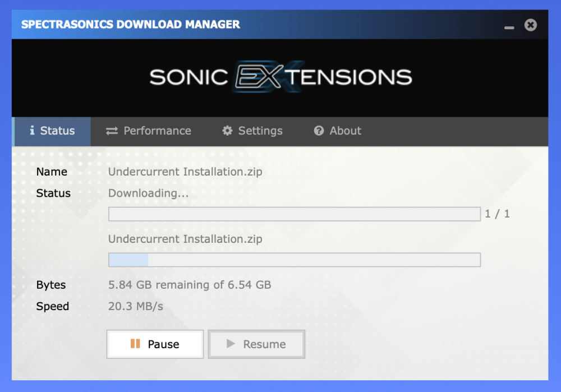Open the Status tab
The height and width of the screenshot is (392, 561).
[x=52, y=131]
